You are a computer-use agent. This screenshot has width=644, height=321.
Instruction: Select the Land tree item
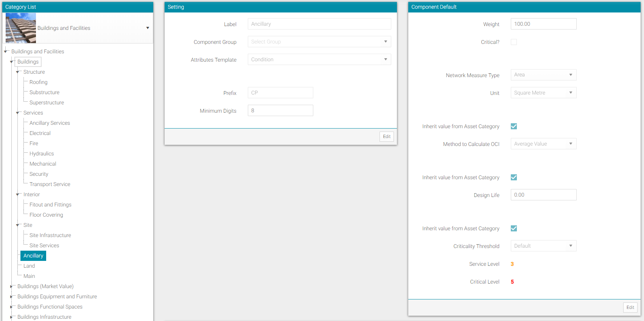coord(29,266)
